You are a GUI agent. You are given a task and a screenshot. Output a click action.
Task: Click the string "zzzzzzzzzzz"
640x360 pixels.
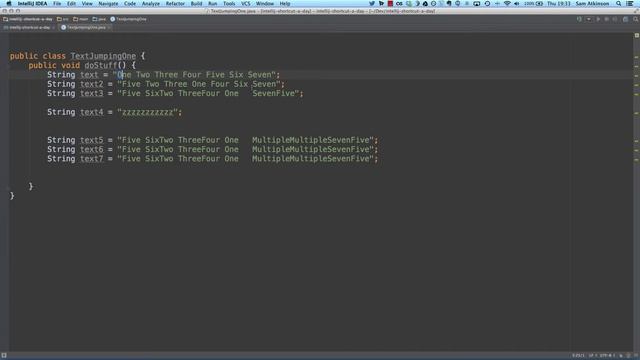[147, 112]
